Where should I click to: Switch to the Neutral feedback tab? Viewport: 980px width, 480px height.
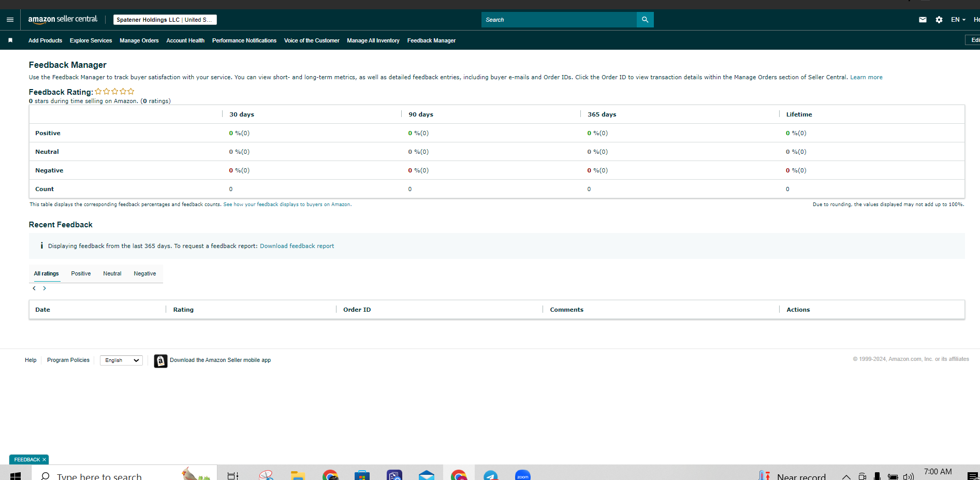click(112, 273)
